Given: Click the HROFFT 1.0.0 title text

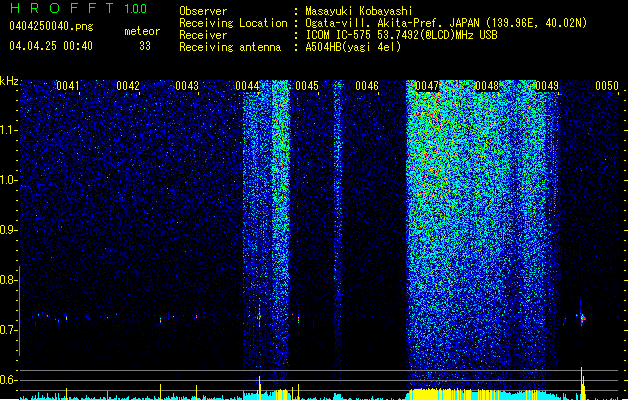Looking at the screenshot, I should (78, 8).
